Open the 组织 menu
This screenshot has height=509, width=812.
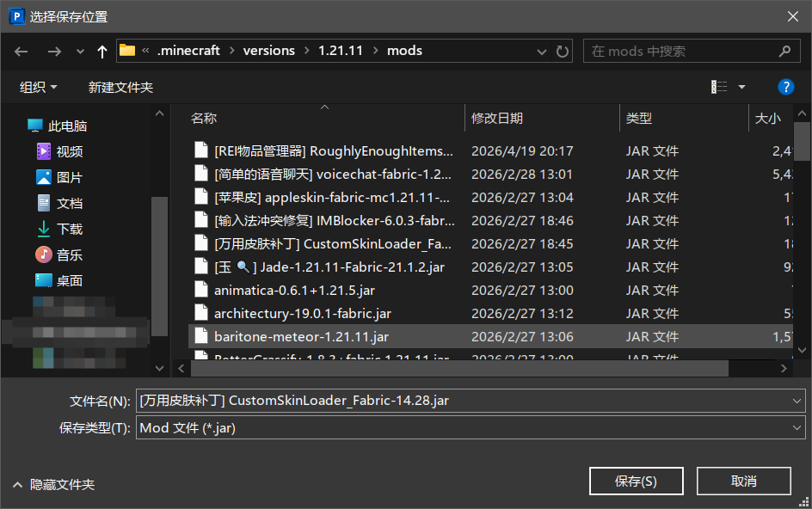(38, 87)
